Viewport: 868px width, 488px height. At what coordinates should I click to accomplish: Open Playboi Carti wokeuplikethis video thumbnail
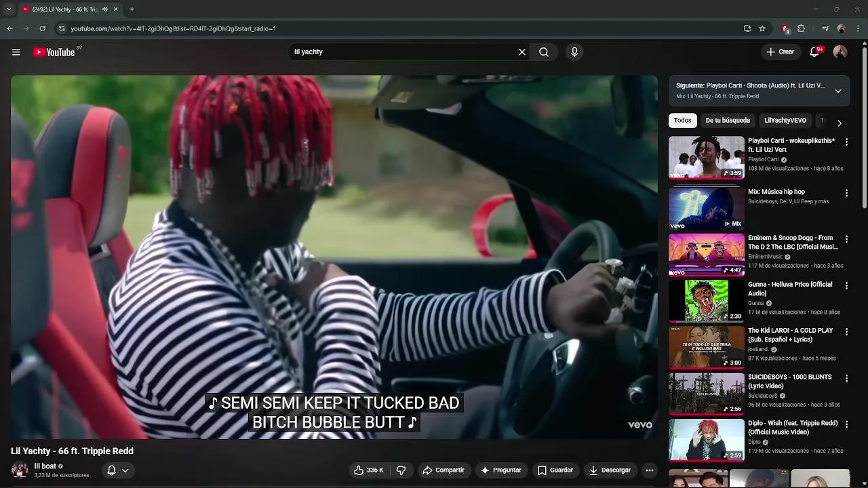coord(707,157)
